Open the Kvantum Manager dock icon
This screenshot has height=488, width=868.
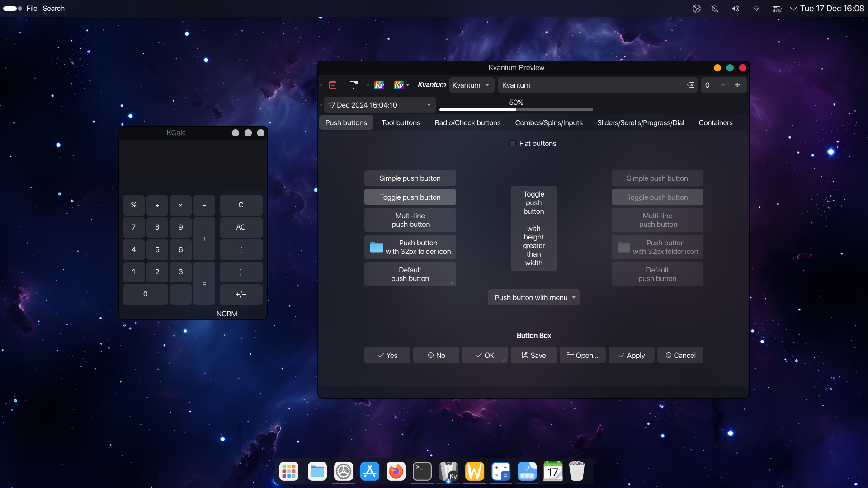448,471
